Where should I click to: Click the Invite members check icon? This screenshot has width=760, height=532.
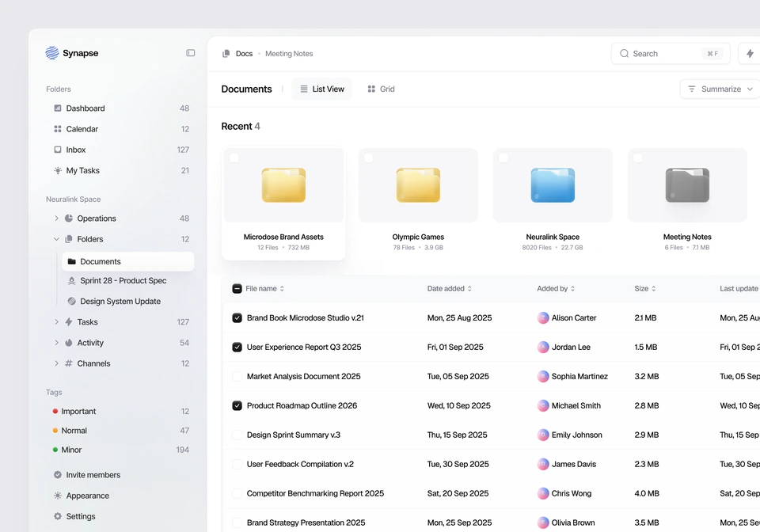(58, 475)
